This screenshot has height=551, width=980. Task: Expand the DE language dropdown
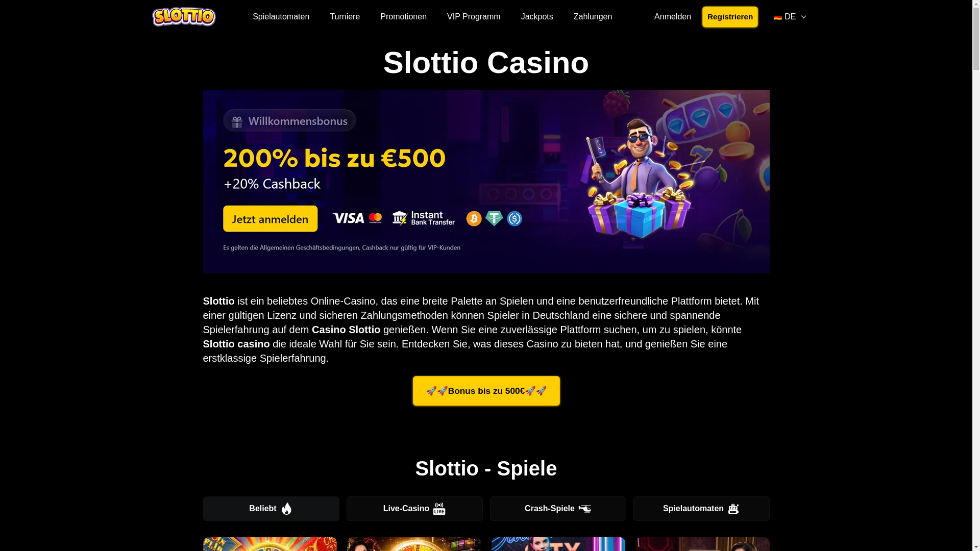(x=790, y=17)
